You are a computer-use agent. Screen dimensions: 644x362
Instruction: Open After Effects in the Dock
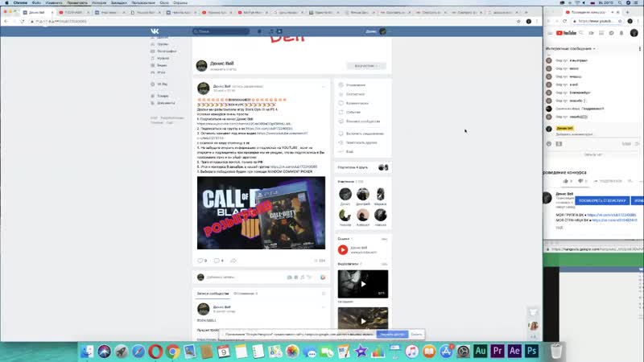pyautogui.click(x=514, y=351)
